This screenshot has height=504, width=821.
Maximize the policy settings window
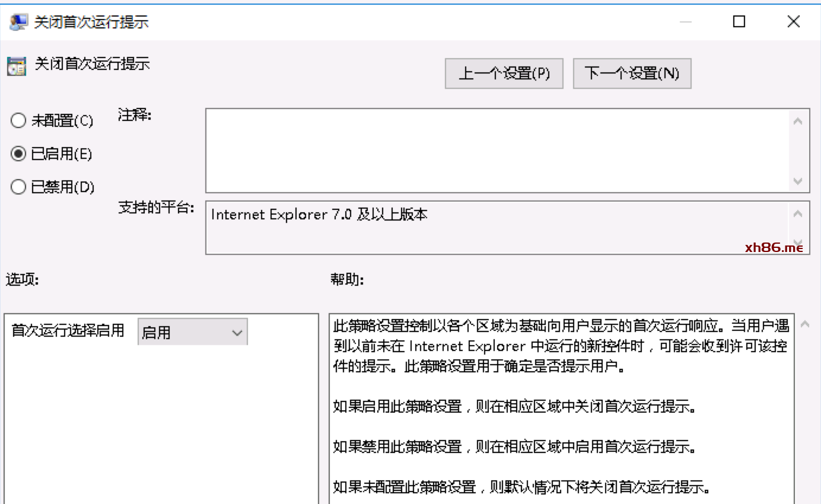(739, 22)
